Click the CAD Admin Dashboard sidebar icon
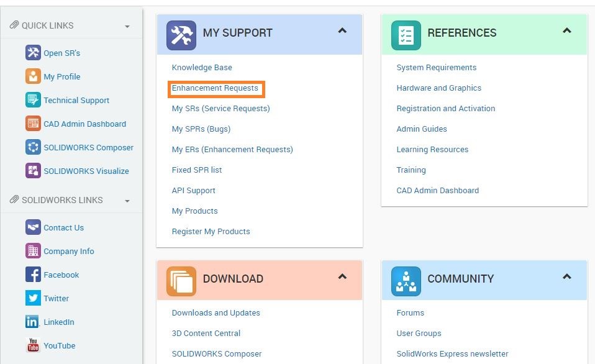The width and height of the screenshot is (595, 364). tap(33, 124)
